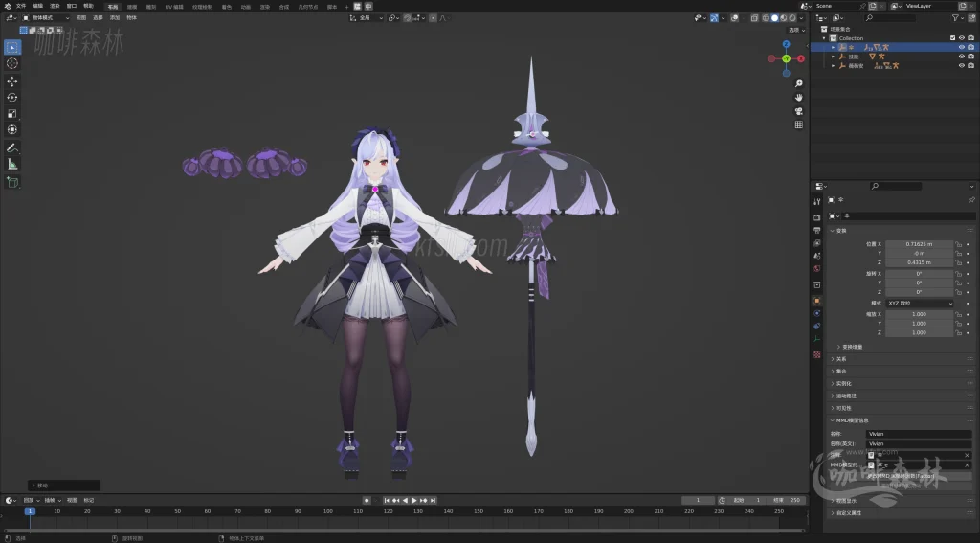Select the Measure ruler tool
The image size is (980, 543).
click(x=11, y=164)
